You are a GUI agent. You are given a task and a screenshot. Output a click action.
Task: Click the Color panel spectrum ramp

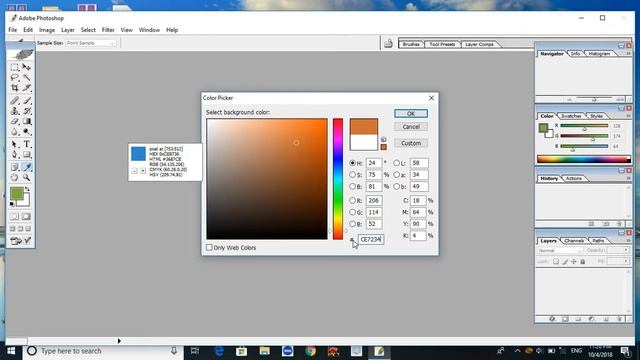pos(584,159)
